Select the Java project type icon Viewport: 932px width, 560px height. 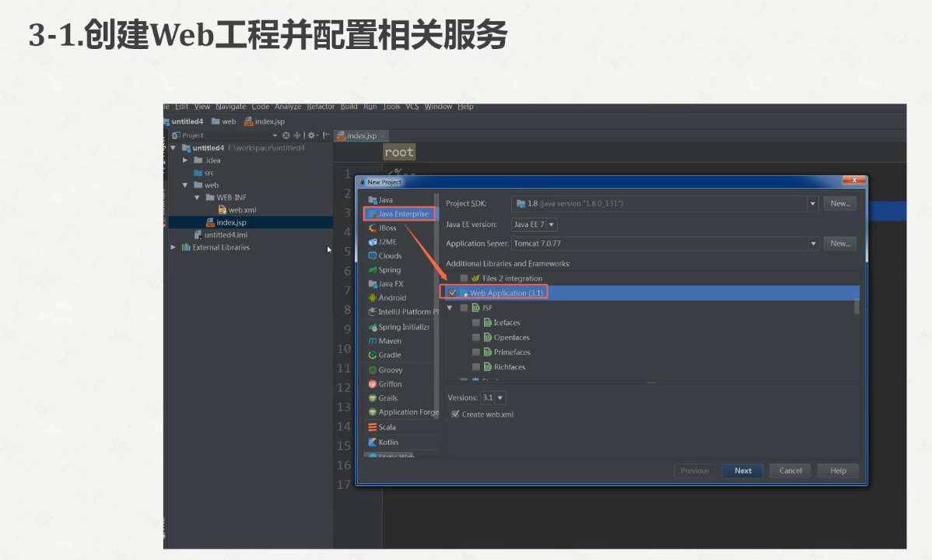[373, 200]
